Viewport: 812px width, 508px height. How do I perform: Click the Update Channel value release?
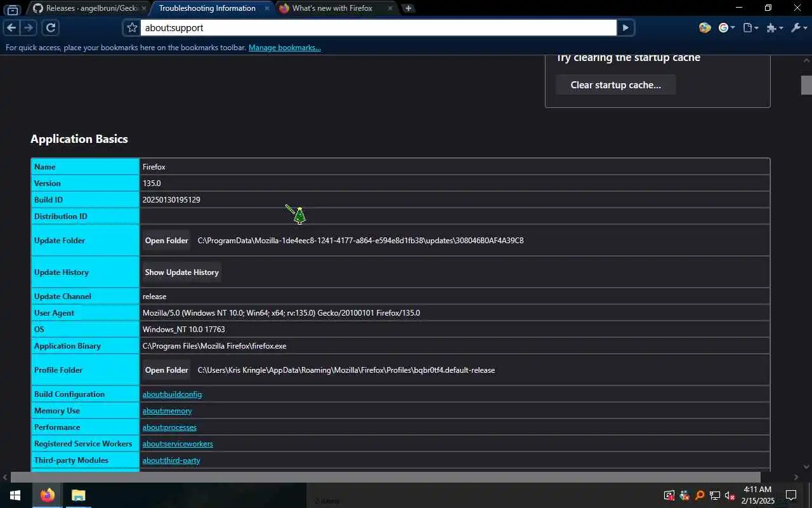coord(154,297)
